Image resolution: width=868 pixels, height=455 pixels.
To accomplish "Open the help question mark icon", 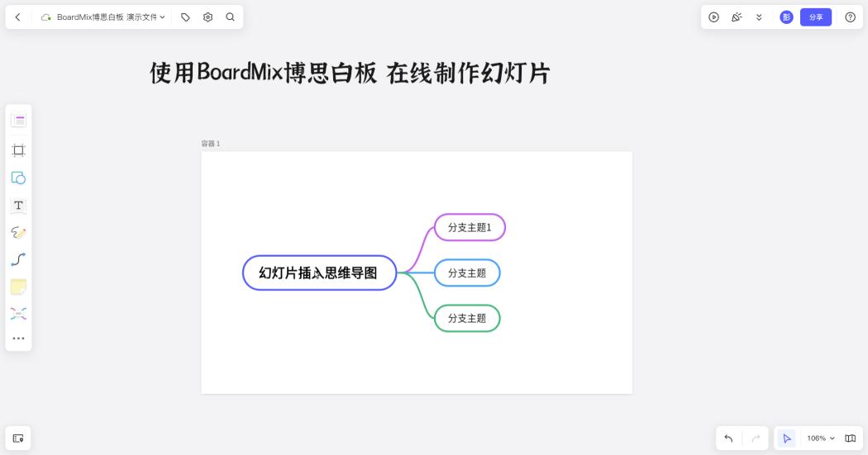I will point(851,17).
